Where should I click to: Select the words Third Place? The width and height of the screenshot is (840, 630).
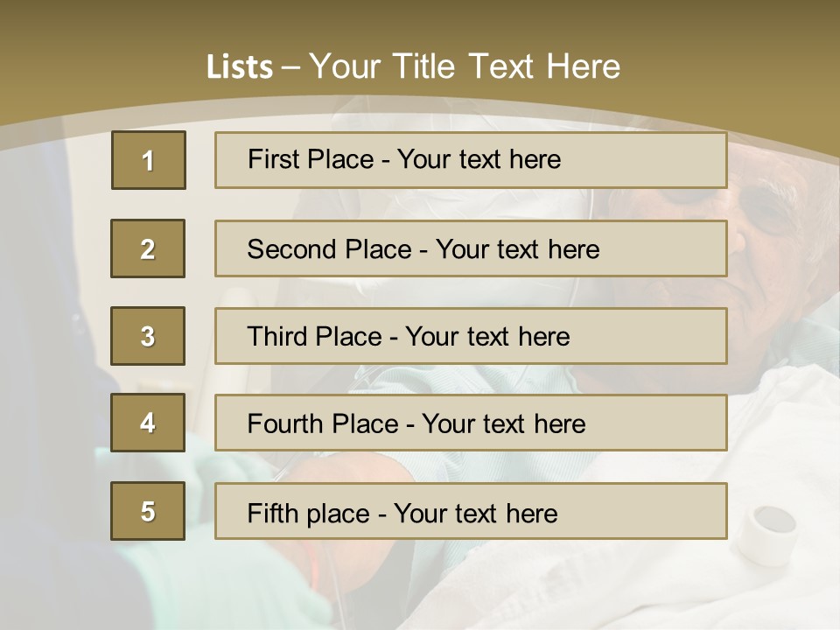point(314,336)
